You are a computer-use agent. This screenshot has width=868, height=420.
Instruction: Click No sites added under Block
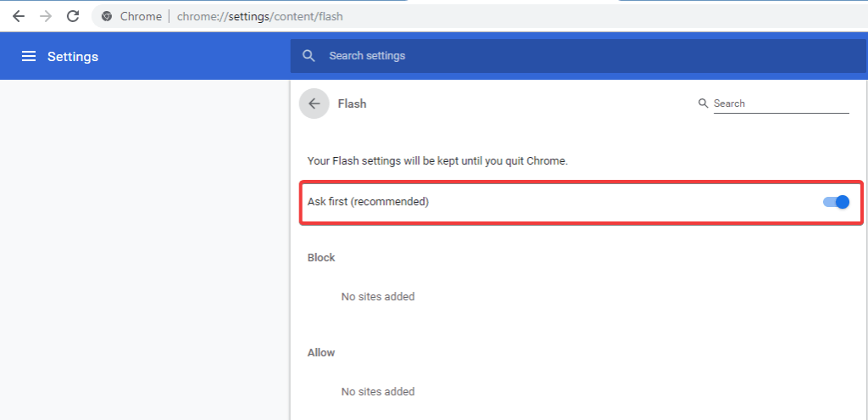tap(377, 296)
